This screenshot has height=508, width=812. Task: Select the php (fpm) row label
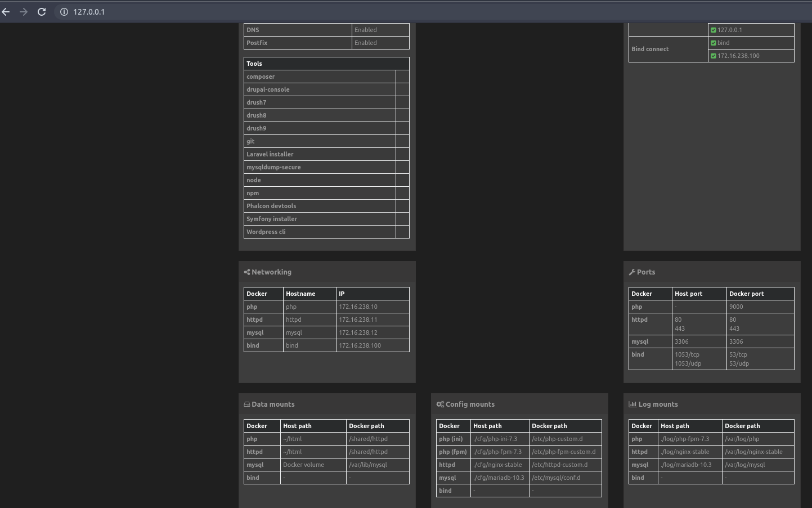pos(453,452)
